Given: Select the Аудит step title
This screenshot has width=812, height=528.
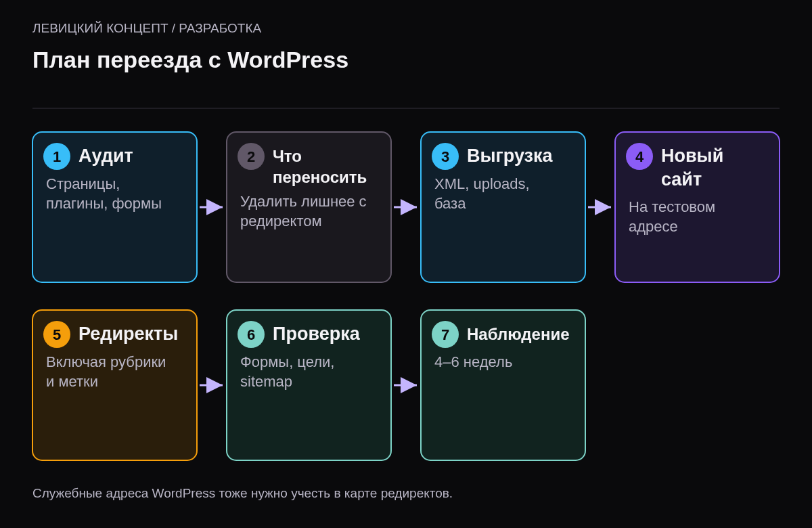Looking at the screenshot, I should pos(106,156).
